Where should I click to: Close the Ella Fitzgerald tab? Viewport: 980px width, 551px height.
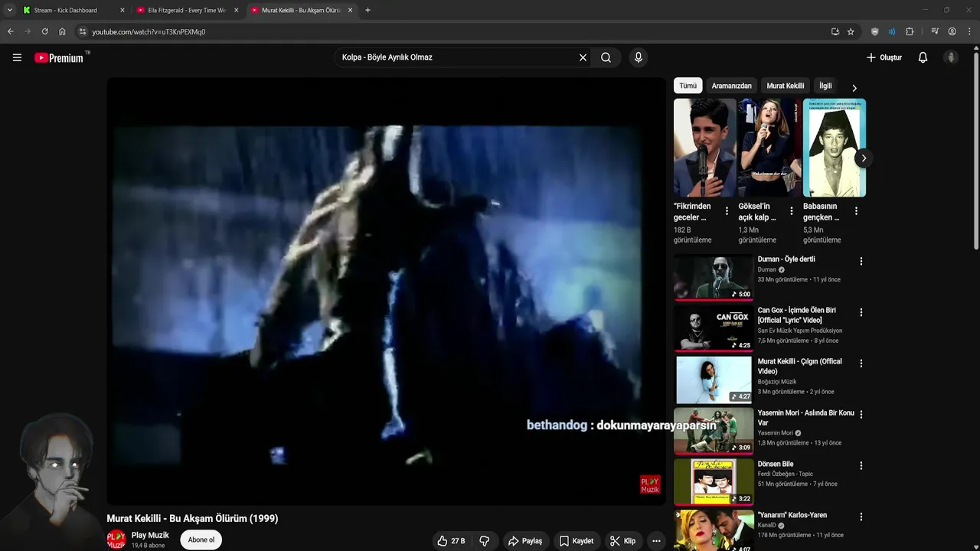(236, 10)
